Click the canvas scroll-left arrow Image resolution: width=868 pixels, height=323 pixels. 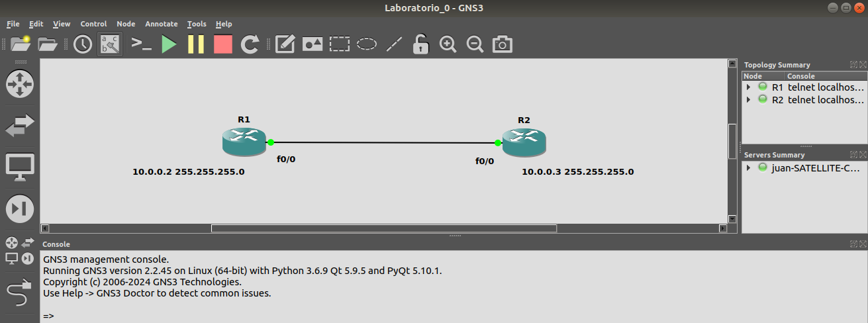(45, 228)
